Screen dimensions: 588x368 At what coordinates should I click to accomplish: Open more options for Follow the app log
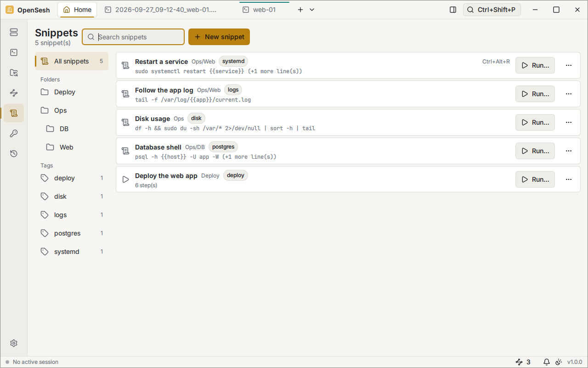[569, 94]
